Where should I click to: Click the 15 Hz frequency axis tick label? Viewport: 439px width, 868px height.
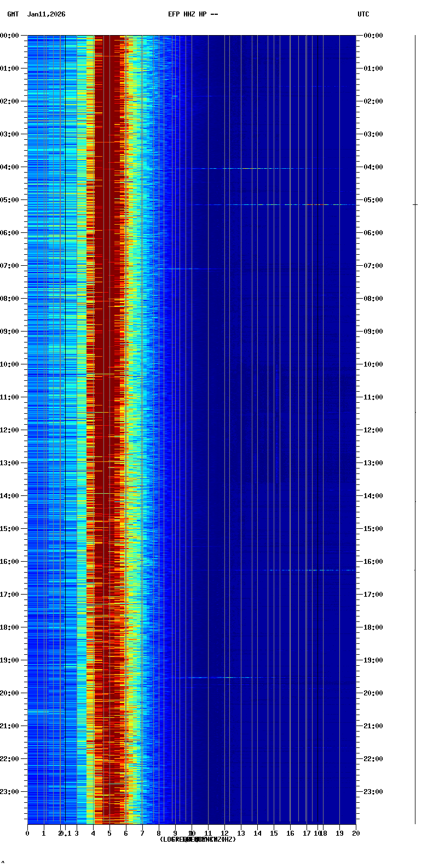pos(274,833)
